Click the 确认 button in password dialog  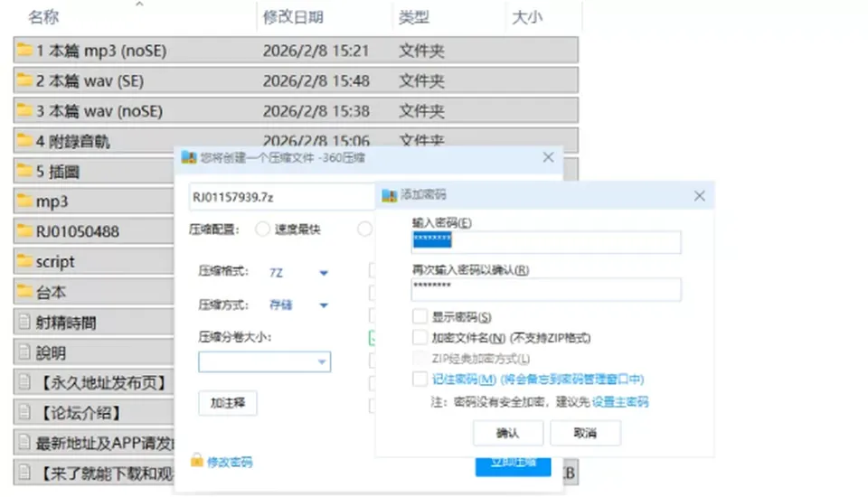click(x=507, y=433)
